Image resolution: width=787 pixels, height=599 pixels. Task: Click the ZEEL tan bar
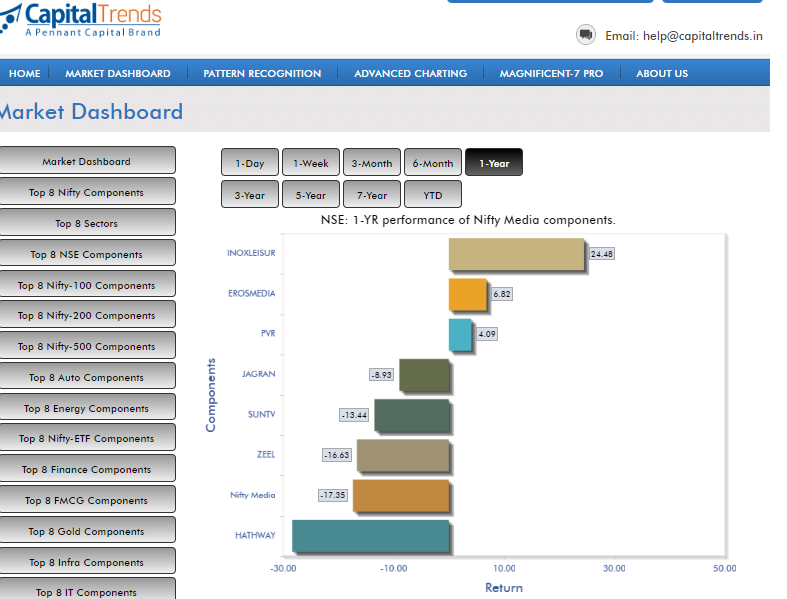tap(403, 455)
